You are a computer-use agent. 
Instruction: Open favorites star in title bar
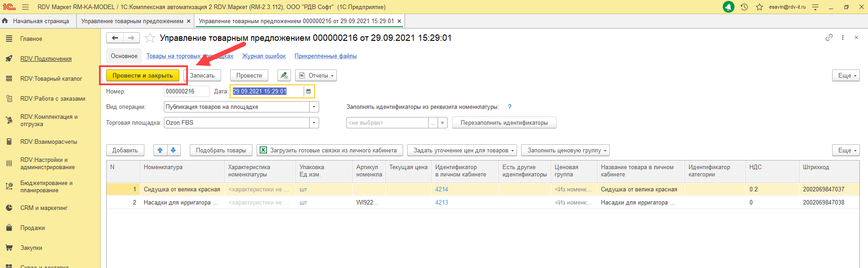pyautogui.click(x=759, y=7)
